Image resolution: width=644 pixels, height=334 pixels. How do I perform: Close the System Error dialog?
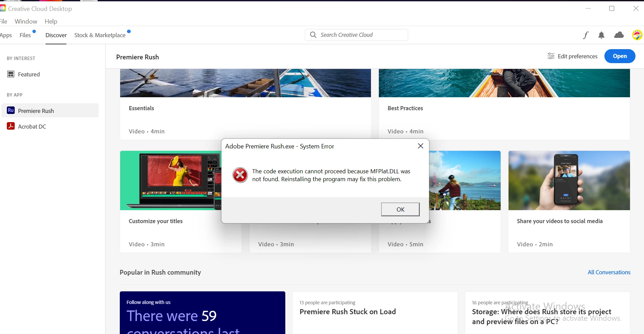[420, 146]
